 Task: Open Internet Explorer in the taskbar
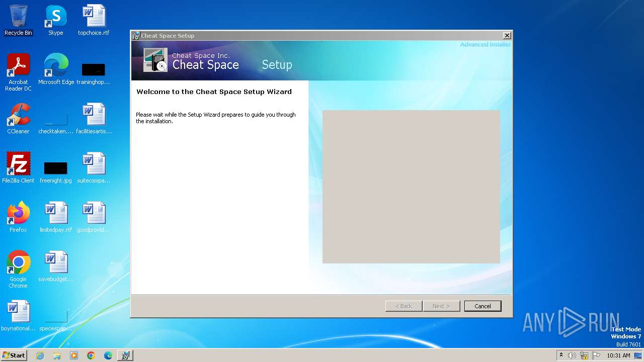pos(40,355)
